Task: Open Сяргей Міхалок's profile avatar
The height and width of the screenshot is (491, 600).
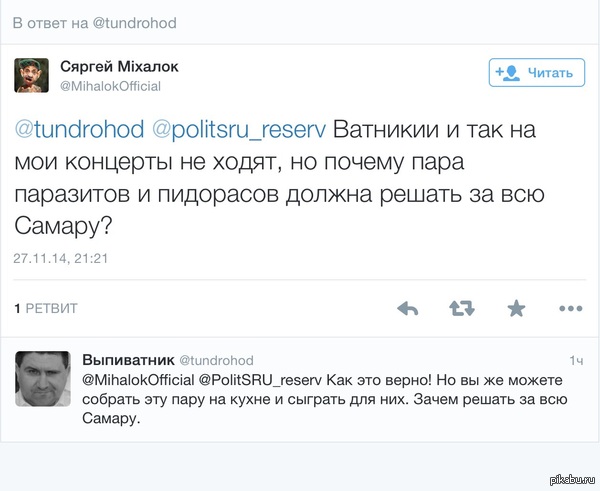Action: (32, 74)
